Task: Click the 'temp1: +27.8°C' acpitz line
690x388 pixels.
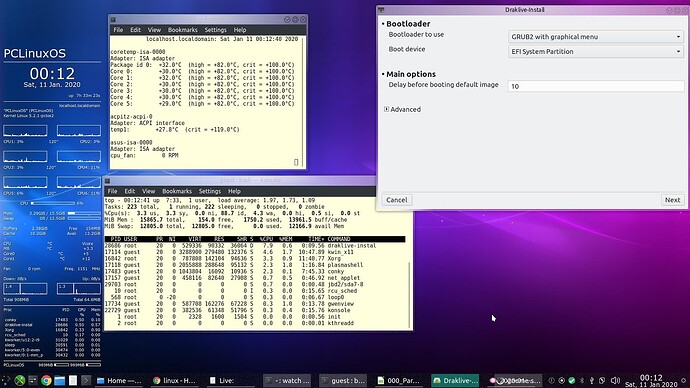Action: (175, 130)
